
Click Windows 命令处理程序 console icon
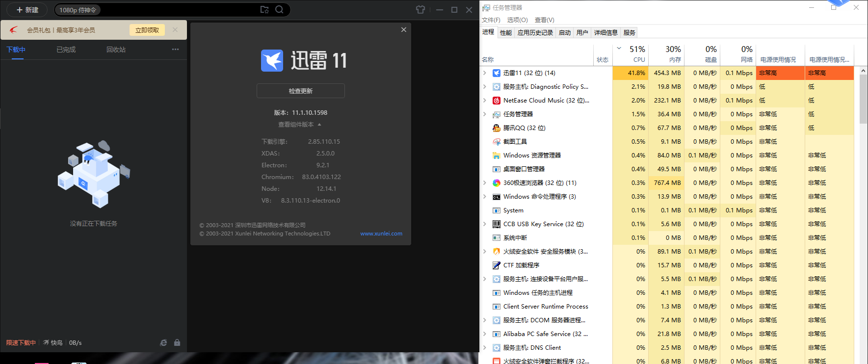click(497, 197)
